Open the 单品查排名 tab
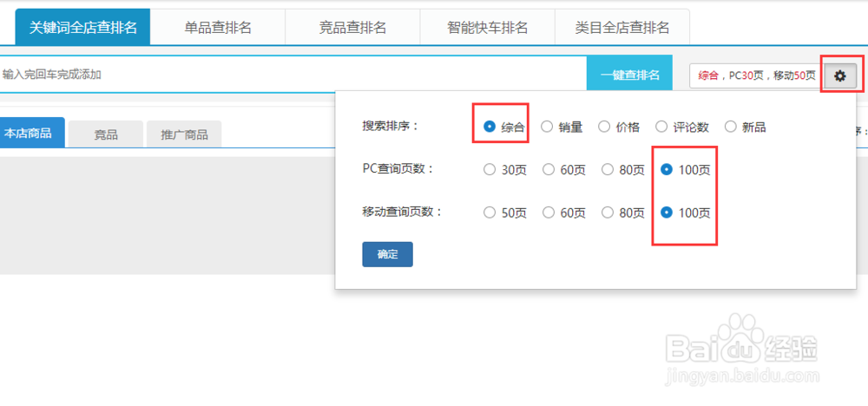The height and width of the screenshot is (406, 868). pos(218,27)
